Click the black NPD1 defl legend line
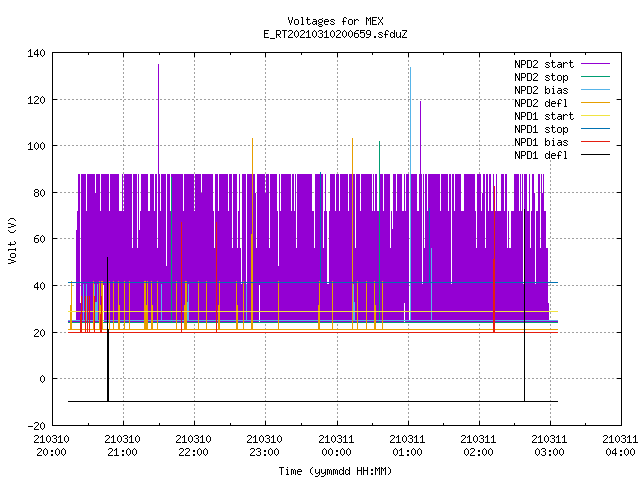The width and height of the screenshot is (640, 480). tap(595, 155)
